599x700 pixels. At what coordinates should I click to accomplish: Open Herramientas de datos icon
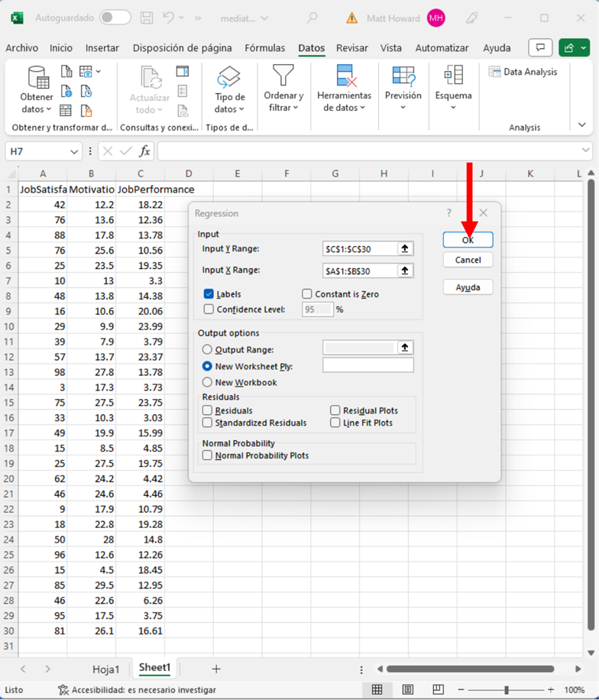[x=344, y=76]
